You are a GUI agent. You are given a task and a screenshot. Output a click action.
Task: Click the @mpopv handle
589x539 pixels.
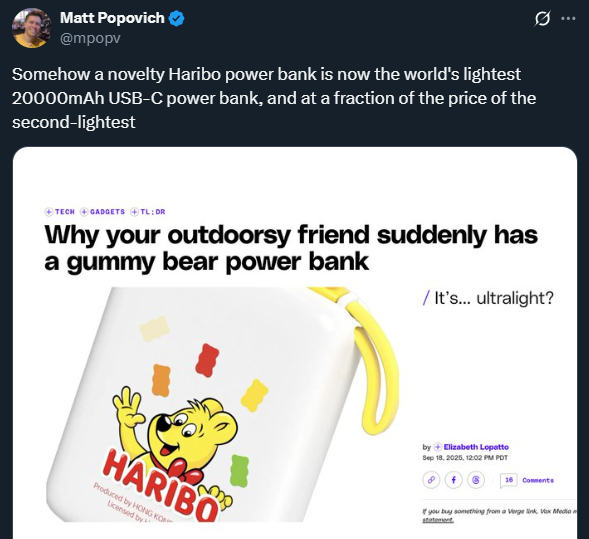90,38
